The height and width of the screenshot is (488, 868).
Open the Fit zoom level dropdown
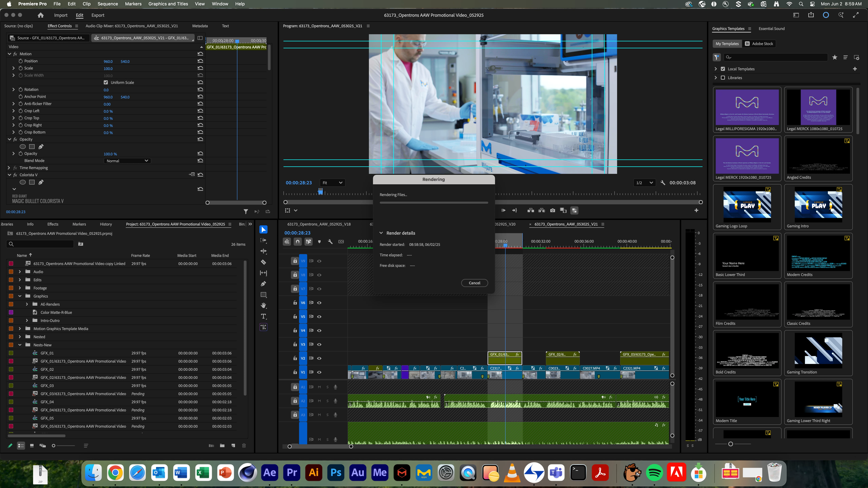[332, 182]
